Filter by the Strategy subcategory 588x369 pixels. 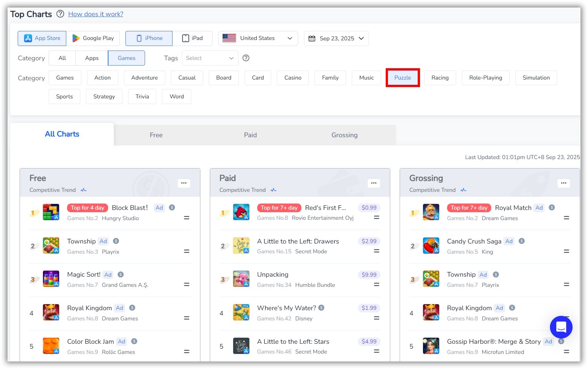tap(104, 96)
